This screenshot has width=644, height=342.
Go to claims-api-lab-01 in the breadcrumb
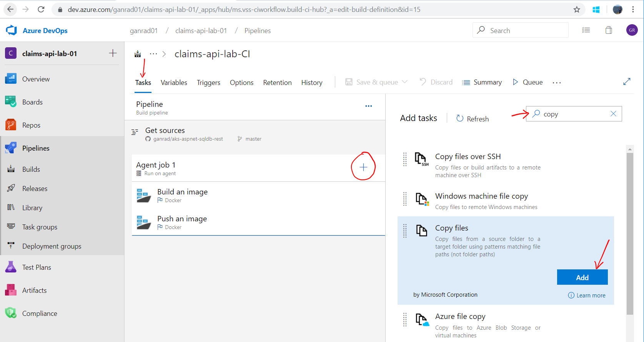pos(201,31)
